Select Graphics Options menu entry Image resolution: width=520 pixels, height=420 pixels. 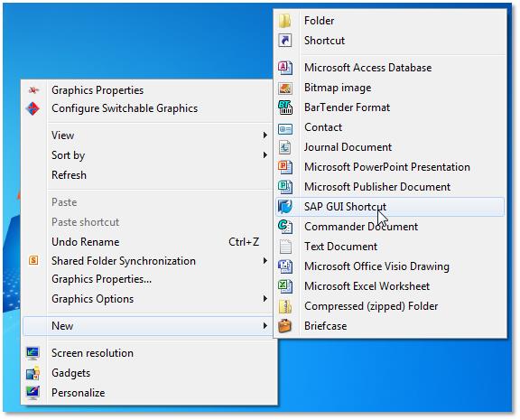(x=92, y=299)
